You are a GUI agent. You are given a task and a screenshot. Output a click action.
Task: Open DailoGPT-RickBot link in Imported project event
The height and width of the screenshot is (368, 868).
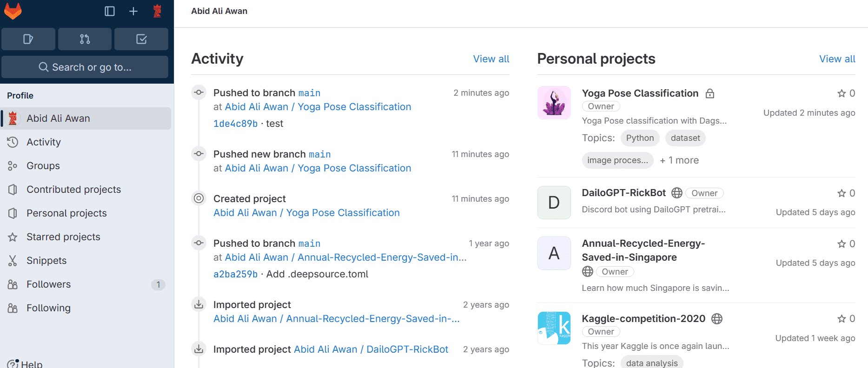(x=371, y=349)
